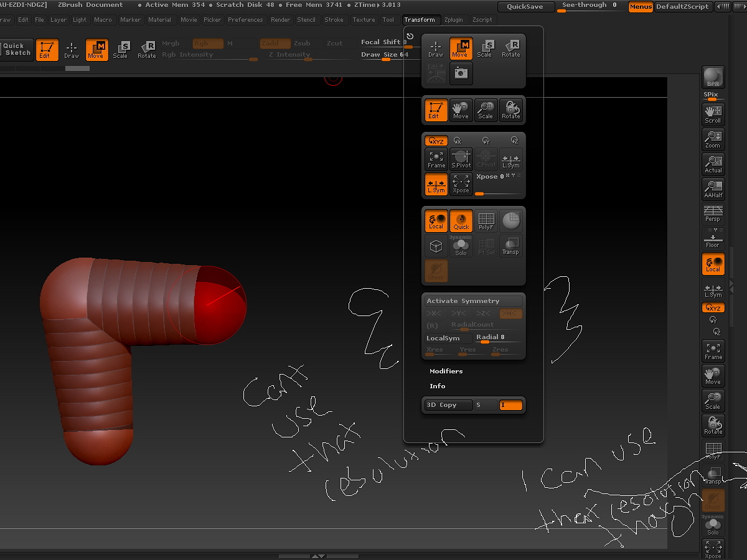Click 3D Copy button
The width and height of the screenshot is (747, 560).
click(x=449, y=405)
